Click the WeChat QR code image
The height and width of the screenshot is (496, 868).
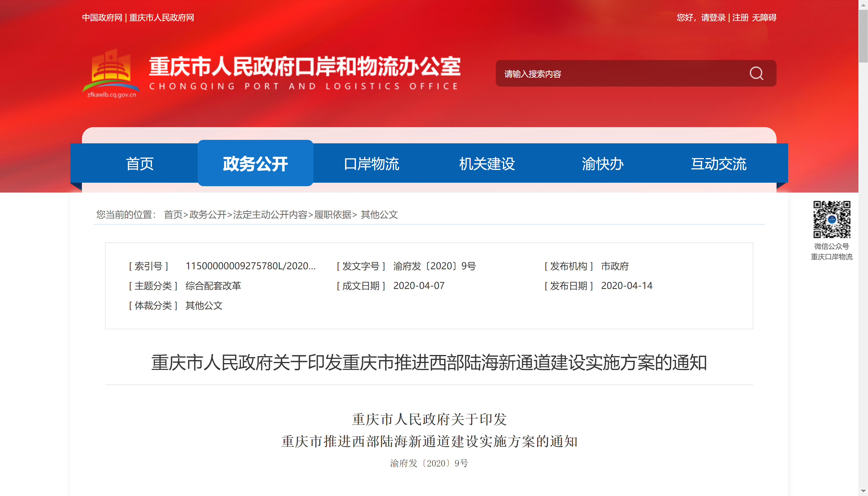point(831,219)
